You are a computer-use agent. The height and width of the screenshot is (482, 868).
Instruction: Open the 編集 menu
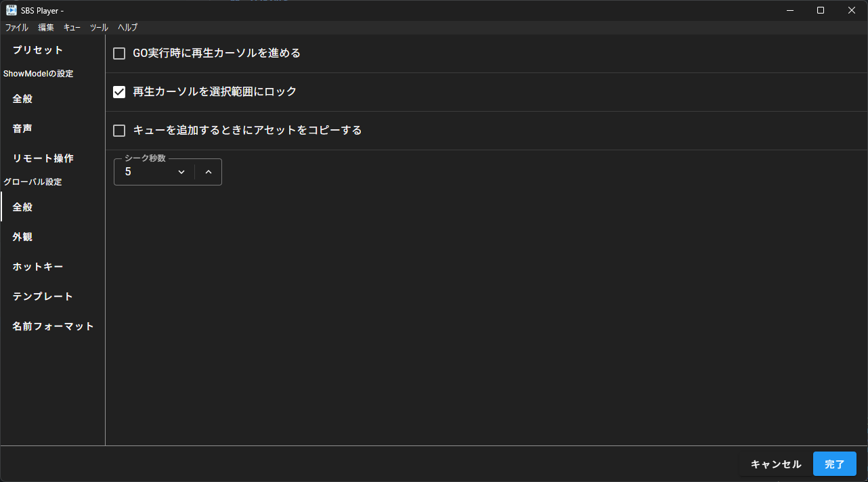(45, 27)
